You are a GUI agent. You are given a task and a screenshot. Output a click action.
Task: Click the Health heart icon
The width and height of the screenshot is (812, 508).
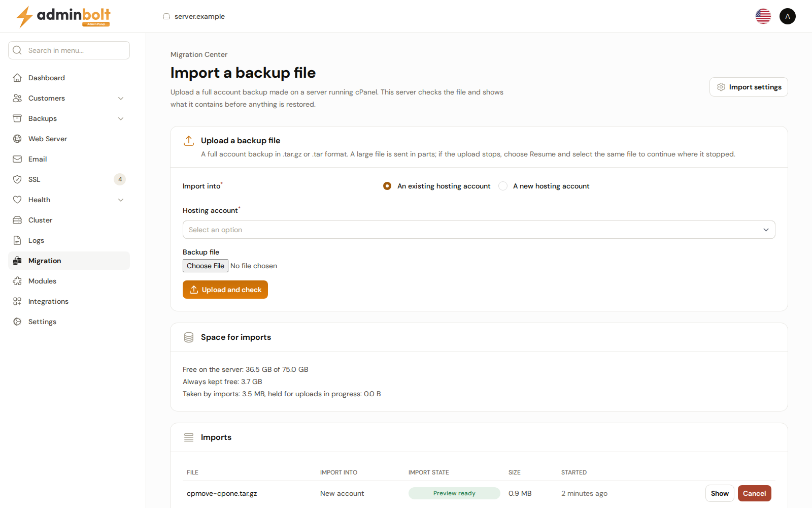[x=17, y=200]
